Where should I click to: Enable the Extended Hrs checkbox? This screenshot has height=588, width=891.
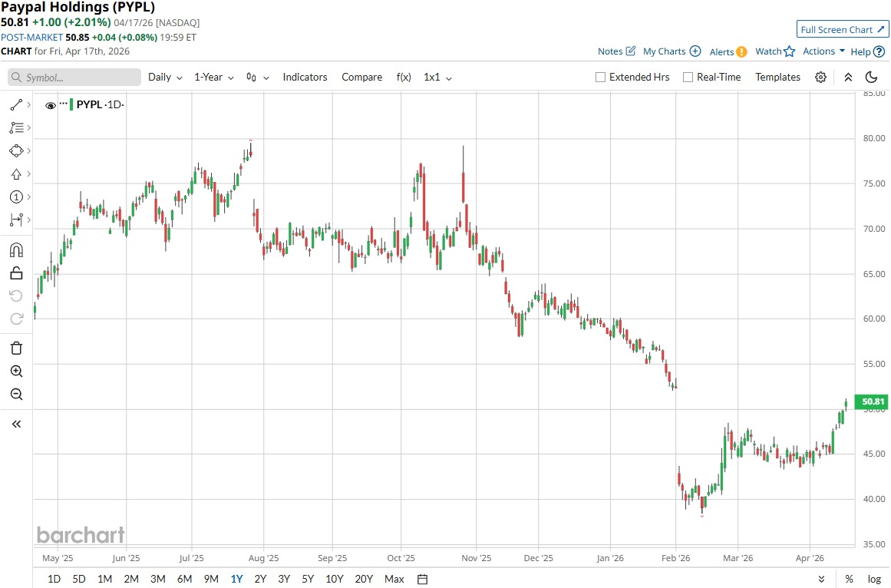(x=600, y=78)
